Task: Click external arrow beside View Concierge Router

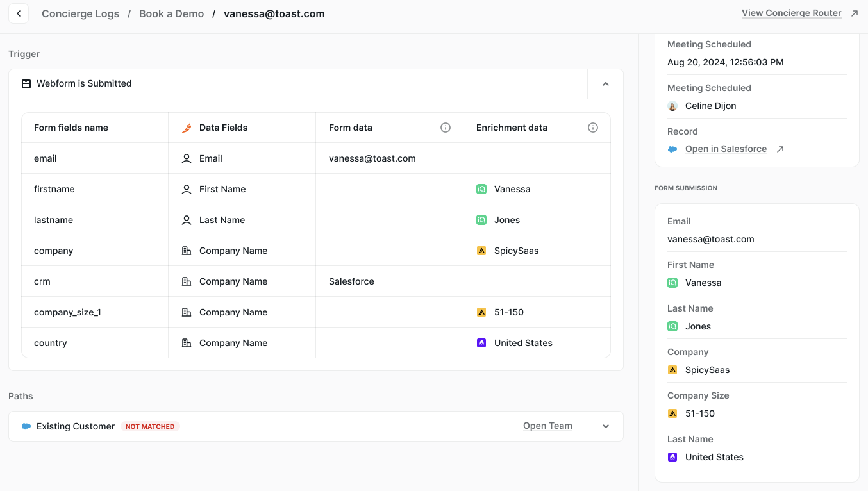Action: point(854,13)
